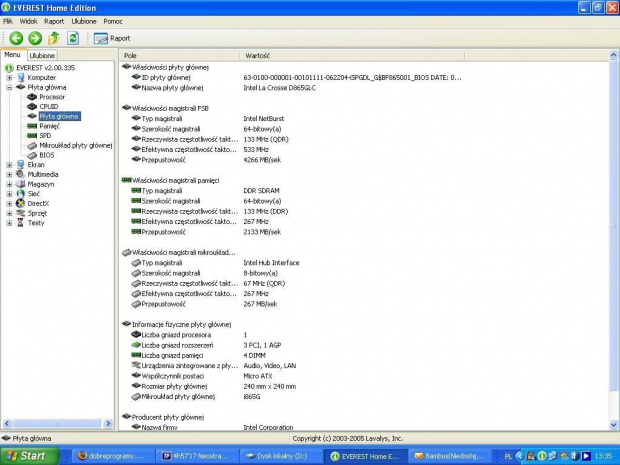The width and height of the screenshot is (620, 465).
Task: Click the Sprzęt hardware icon in tree
Action: point(21,213)
